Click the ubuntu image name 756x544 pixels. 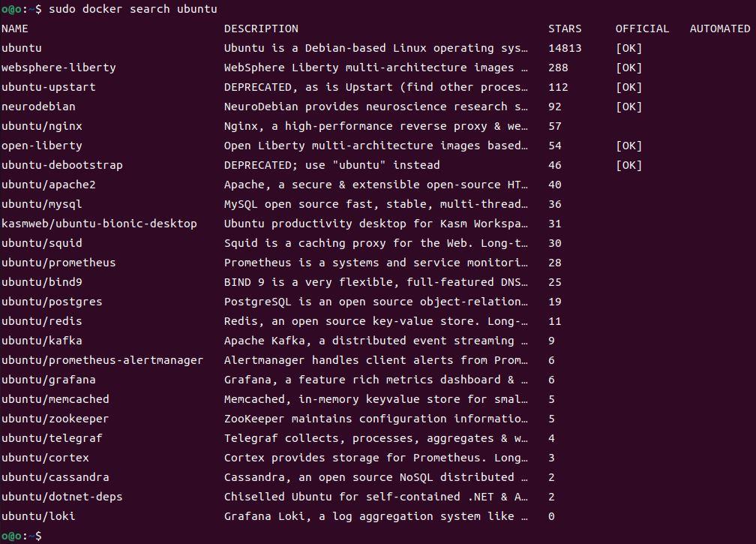(x=22, y=48)
